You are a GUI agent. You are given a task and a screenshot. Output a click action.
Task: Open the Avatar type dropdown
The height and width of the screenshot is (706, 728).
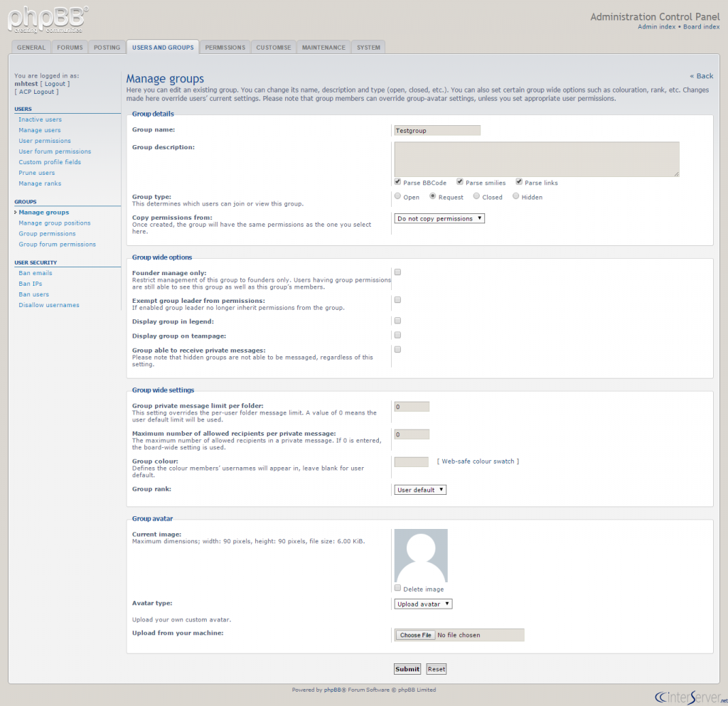click(423, 604)
